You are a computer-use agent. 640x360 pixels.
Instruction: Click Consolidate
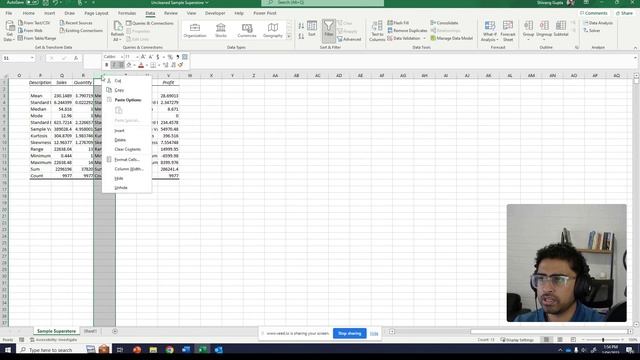pyautogui.click(x=444, y=23)
